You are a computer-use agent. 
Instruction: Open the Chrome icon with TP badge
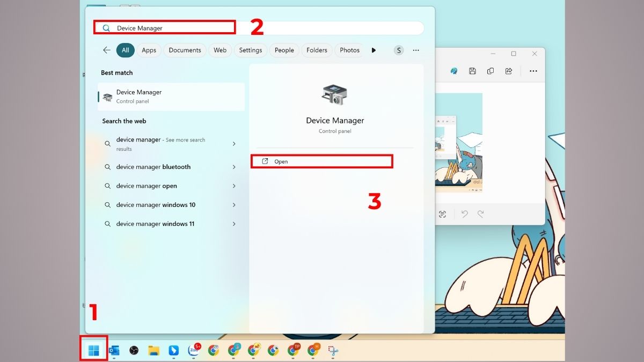click(x=294, y=350)
